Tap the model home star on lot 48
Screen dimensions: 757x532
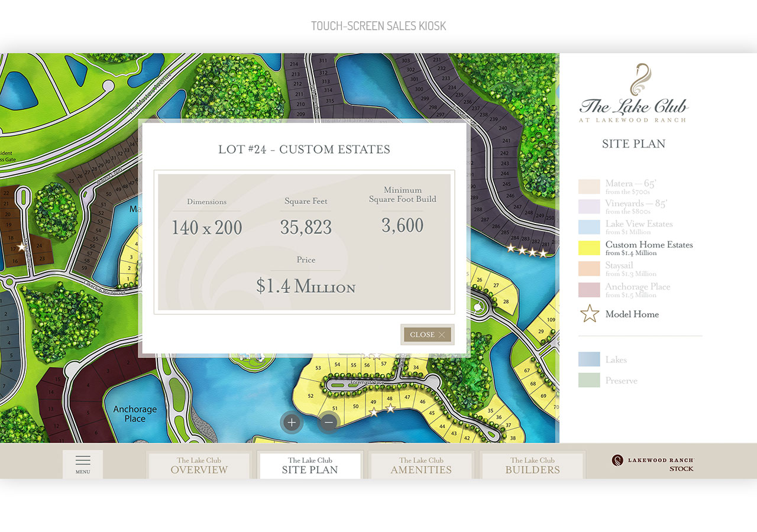click(390, 408)
